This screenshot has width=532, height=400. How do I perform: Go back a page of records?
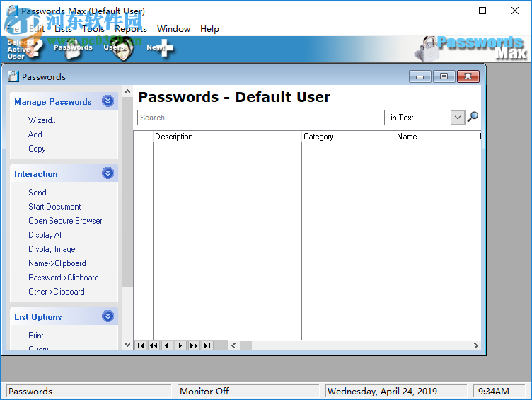(154, 345)
